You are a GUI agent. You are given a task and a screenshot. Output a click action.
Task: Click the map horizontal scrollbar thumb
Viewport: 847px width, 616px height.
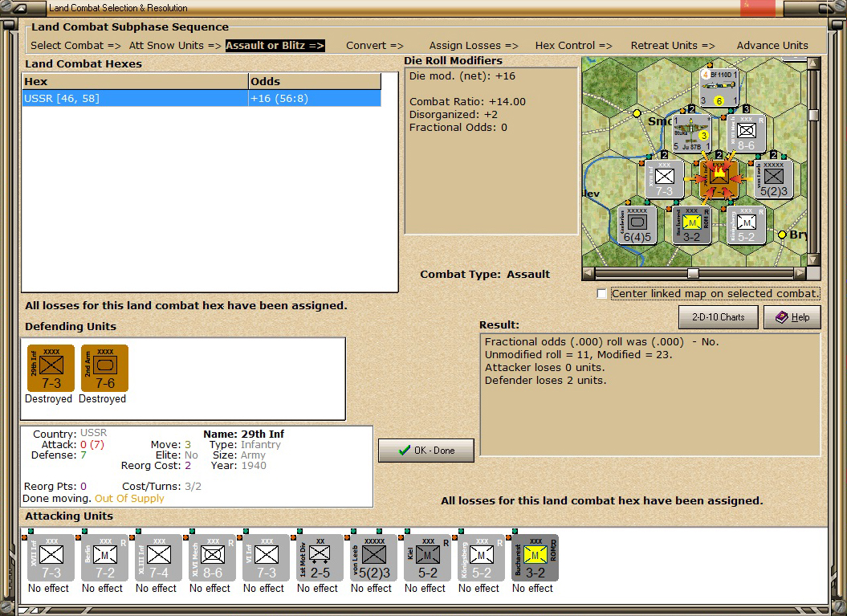tap(693, 273)
